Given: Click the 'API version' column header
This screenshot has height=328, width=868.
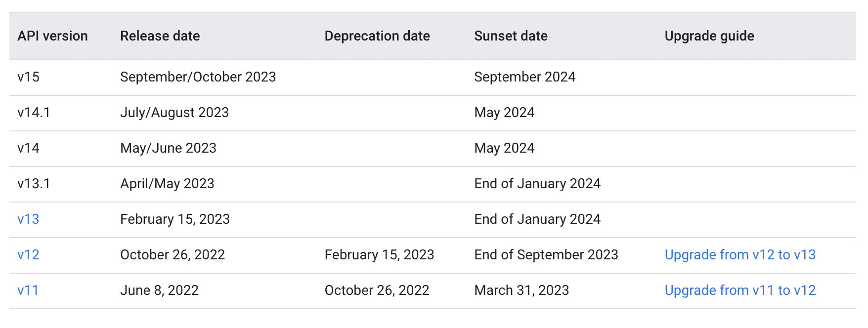Looking at the screenshot, I should pyautogui.click(x=52, y=36).
